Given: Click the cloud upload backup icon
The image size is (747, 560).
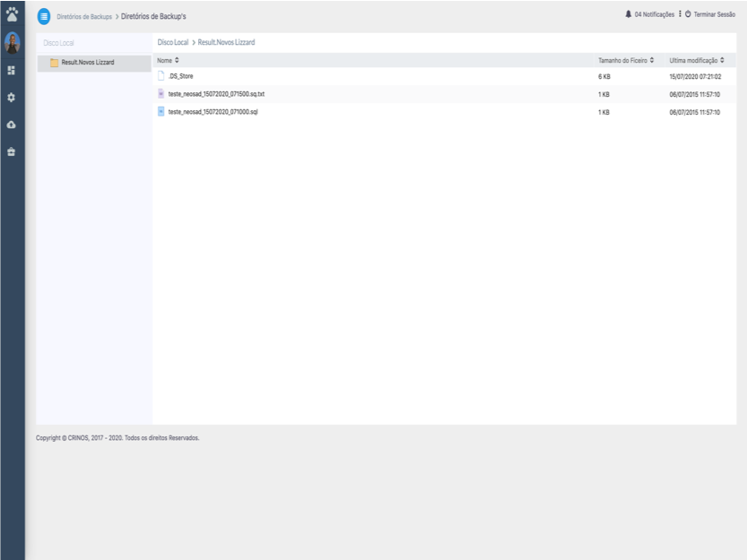Looking at the screenshot, I should pyautogui.click(x=12, y=125).
